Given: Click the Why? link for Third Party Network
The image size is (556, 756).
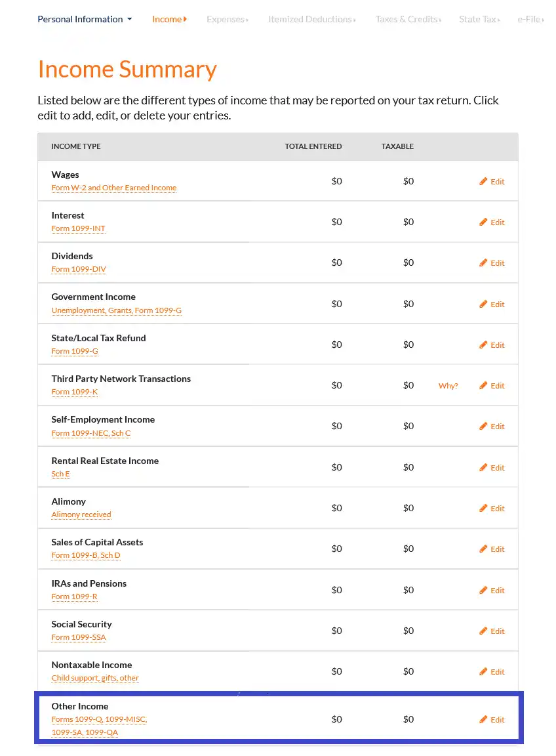Looking at the screenshot, I should tap(448, 386).
